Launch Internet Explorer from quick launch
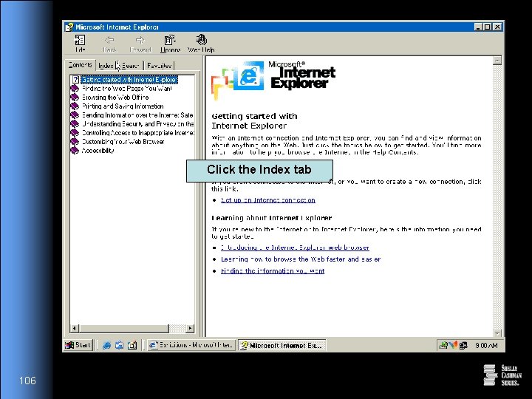 [x=106, y=345]
